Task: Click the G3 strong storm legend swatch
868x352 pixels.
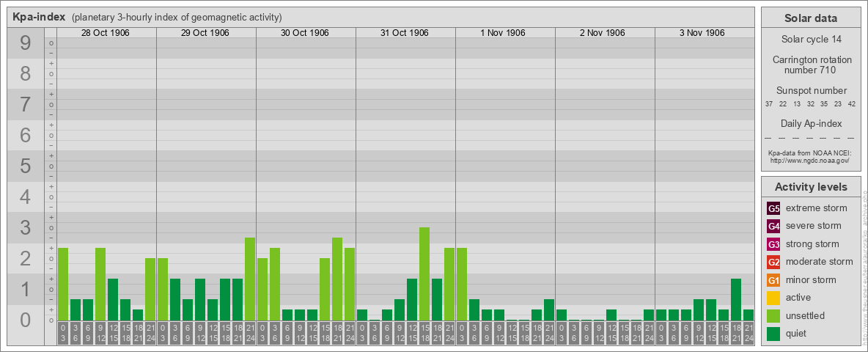Action: 773,244
